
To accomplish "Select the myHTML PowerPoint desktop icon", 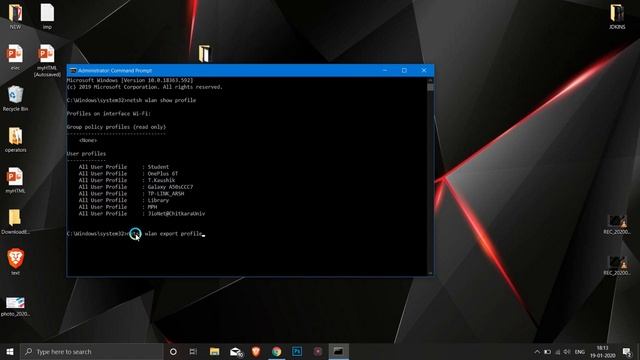I will tap(15, 180).
